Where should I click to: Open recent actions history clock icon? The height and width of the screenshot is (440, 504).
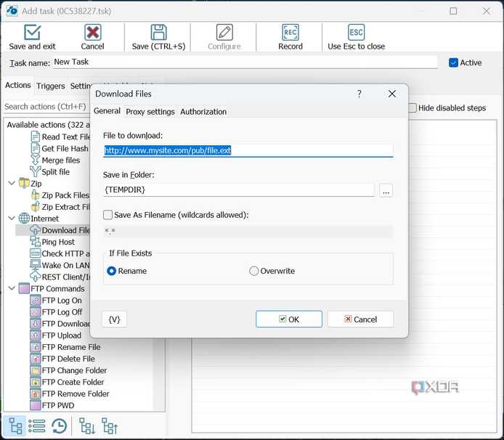[x=59, y=426]
